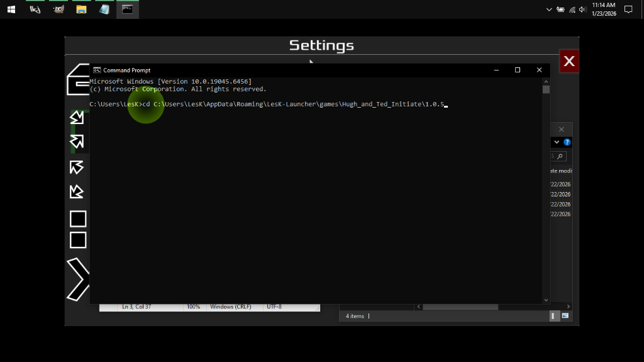Open the clock showing 11:14 AM
Viewport: 644px width, 362px height.
(603, 9)
